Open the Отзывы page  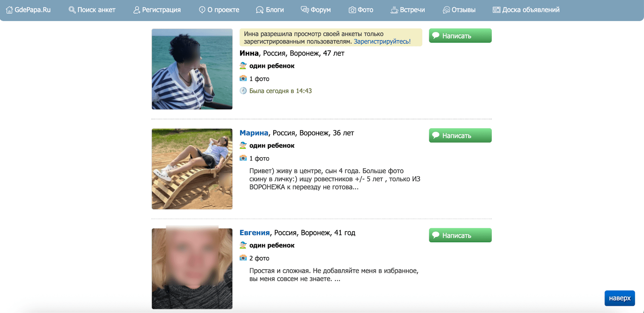tap(463, 10)
